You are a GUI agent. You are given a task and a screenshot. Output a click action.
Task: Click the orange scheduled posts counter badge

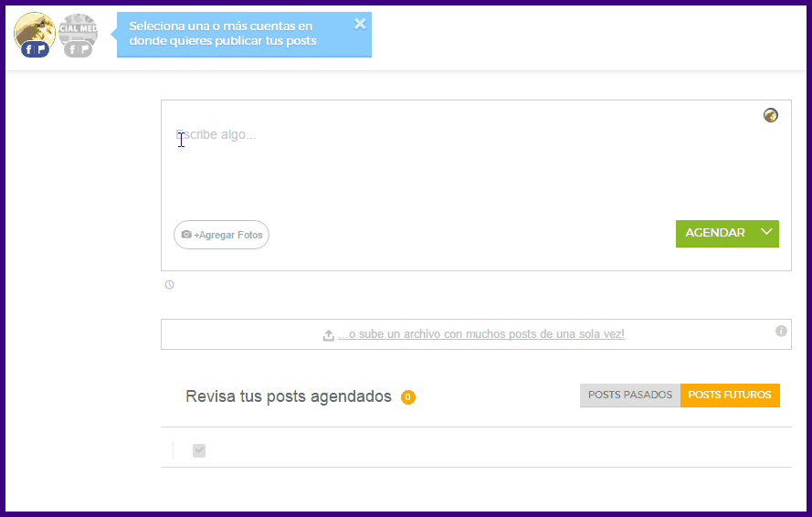click(x=408, y=397)
